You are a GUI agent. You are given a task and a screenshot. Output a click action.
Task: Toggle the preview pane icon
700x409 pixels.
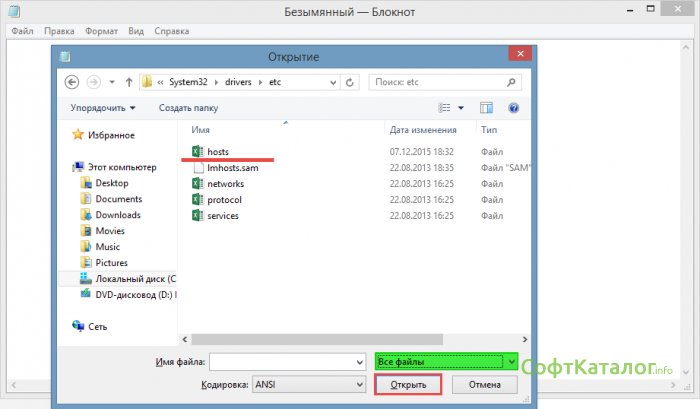tap(486, 107)
